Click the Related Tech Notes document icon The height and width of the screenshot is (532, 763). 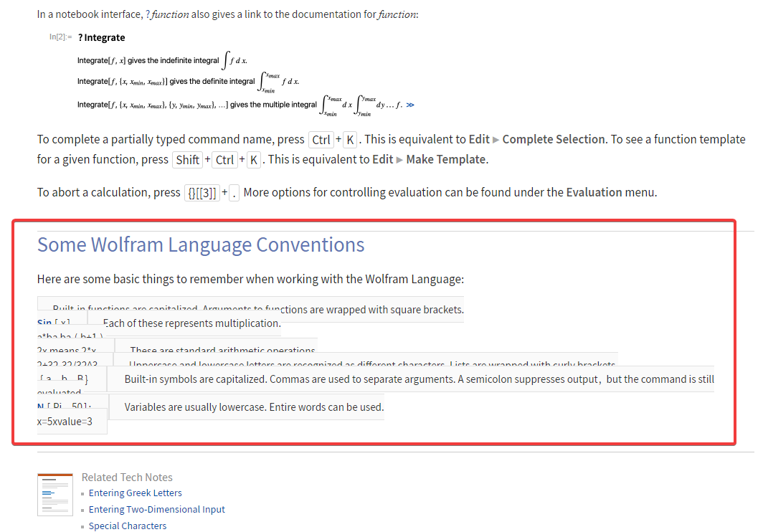pos(55,495)
